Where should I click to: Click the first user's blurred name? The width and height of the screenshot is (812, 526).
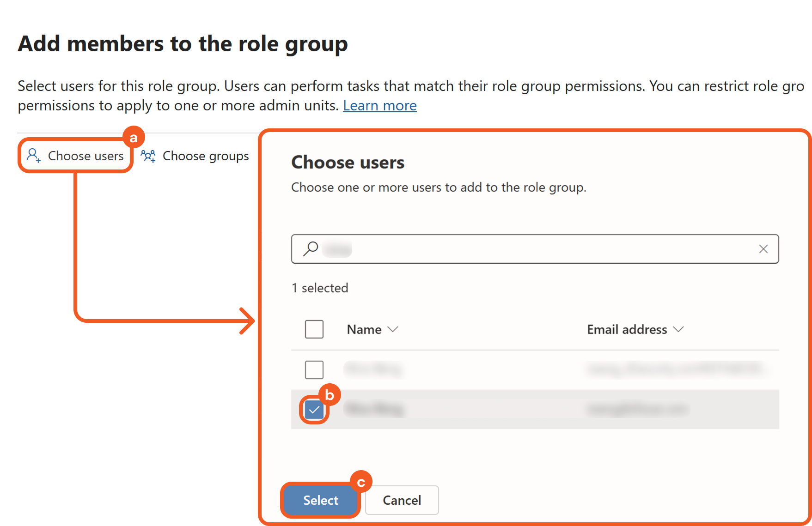pos(373,369)
